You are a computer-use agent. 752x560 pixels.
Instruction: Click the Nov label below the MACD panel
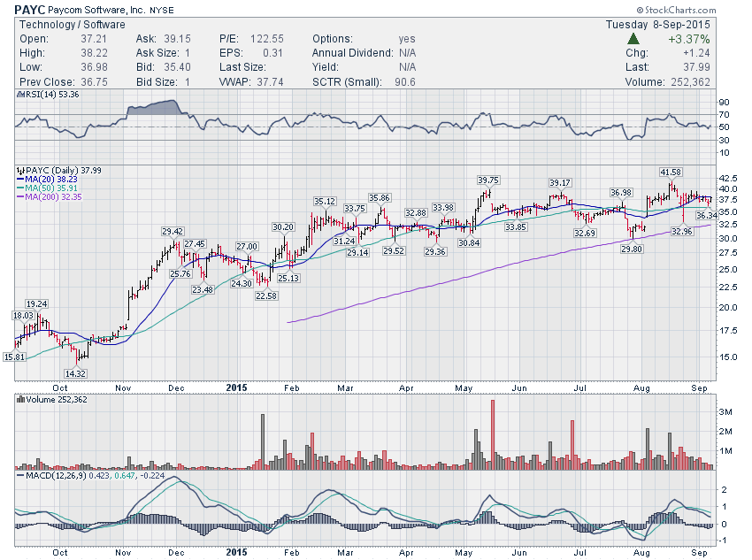pos(123,552)
